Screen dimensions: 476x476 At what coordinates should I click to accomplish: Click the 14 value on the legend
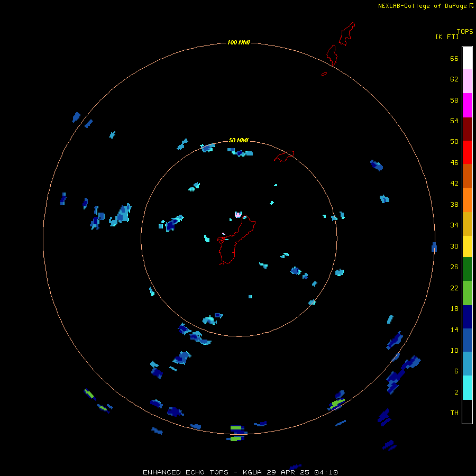[x=454, y=329]
